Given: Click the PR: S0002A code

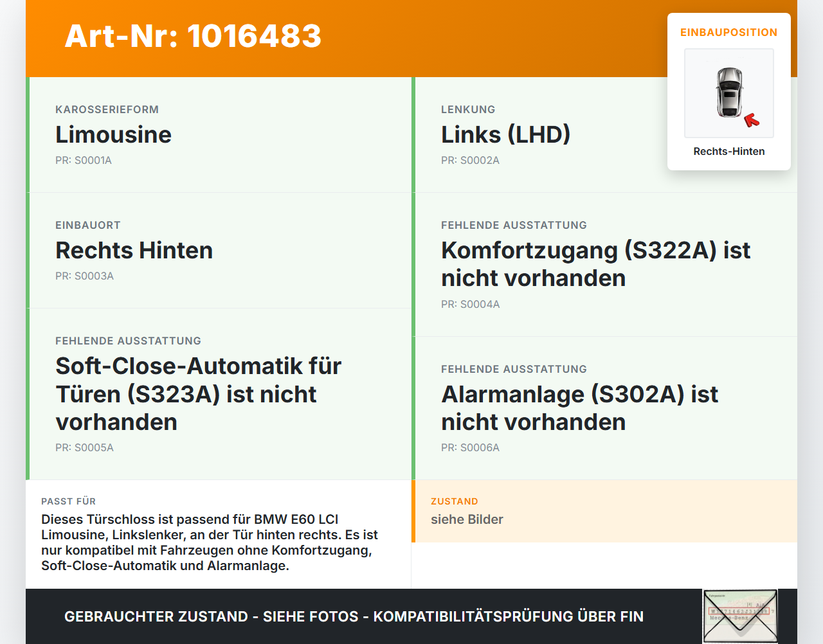Looking at the screenshot, I should coord(470,160).
